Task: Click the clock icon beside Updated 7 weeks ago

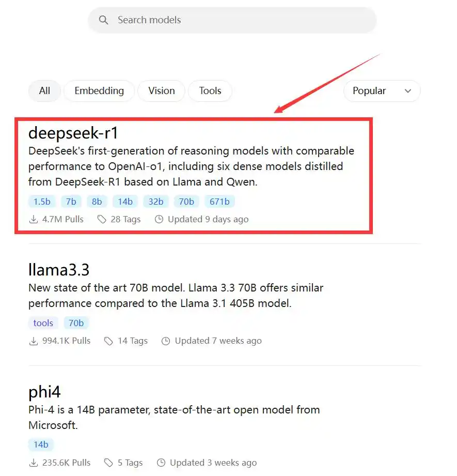Action: click(166, 341)
